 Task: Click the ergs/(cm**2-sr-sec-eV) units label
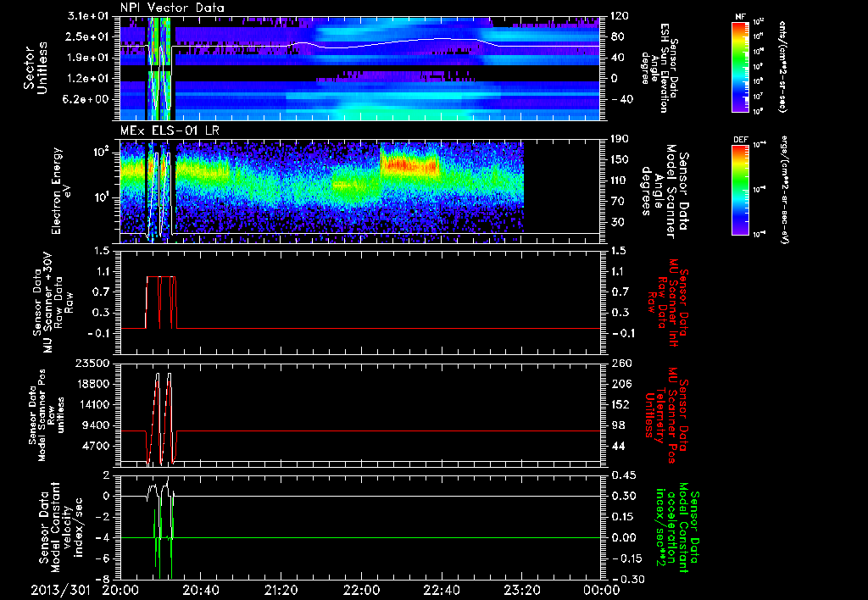[x=784, y=190]
